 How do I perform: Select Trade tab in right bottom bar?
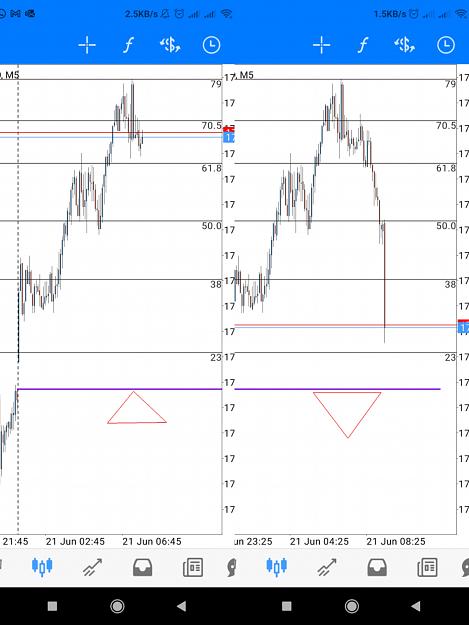point(327,567)
